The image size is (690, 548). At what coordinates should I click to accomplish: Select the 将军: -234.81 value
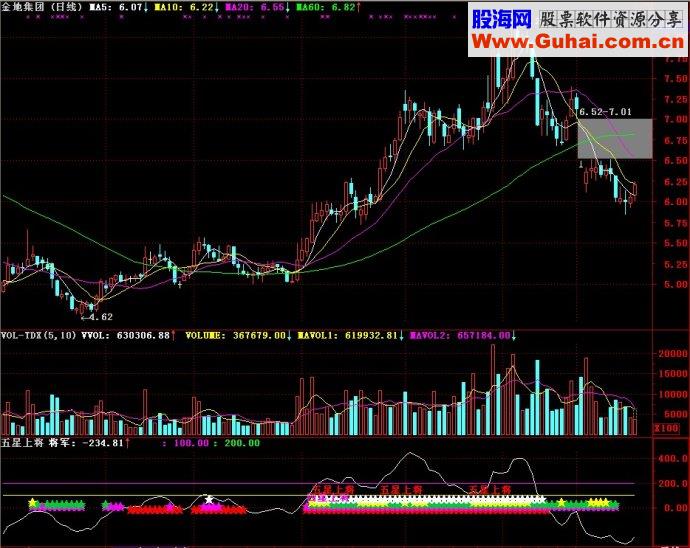click(x=86, y=443)
